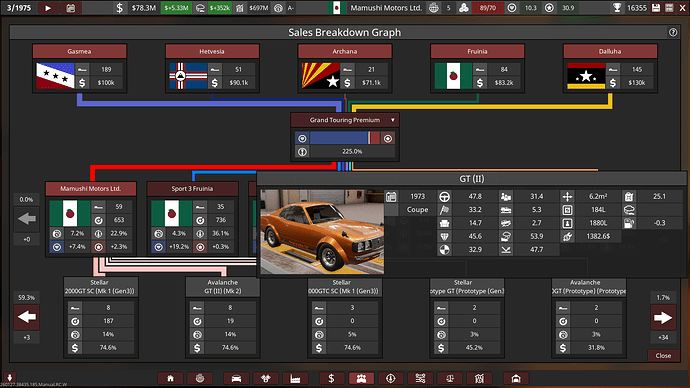The width and height of the screenshot is (690, 388).
Task: Click the steering wheel drivability stat icon
Action: click(444, 197)
